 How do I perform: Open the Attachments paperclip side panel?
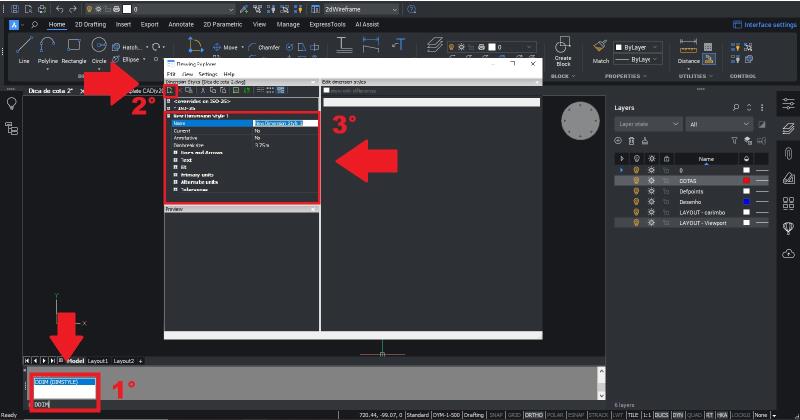(x=789, y=153)
